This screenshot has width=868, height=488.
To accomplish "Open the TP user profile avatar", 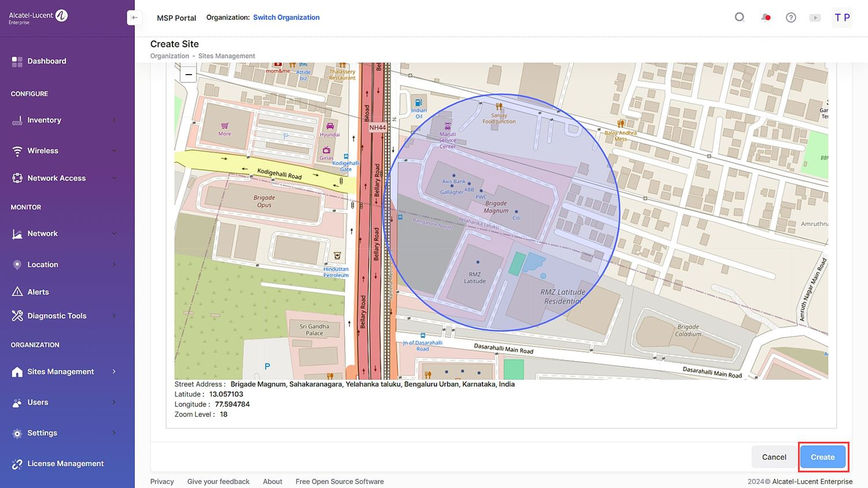I will [x=842, y=17].
